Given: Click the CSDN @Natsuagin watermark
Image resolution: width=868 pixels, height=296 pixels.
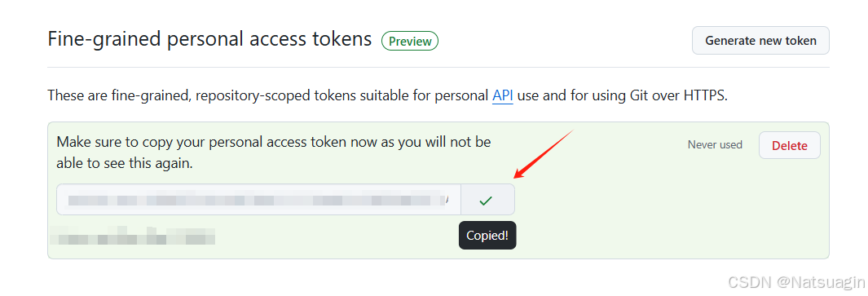Looking at the screenshot, I should point(796,283).
